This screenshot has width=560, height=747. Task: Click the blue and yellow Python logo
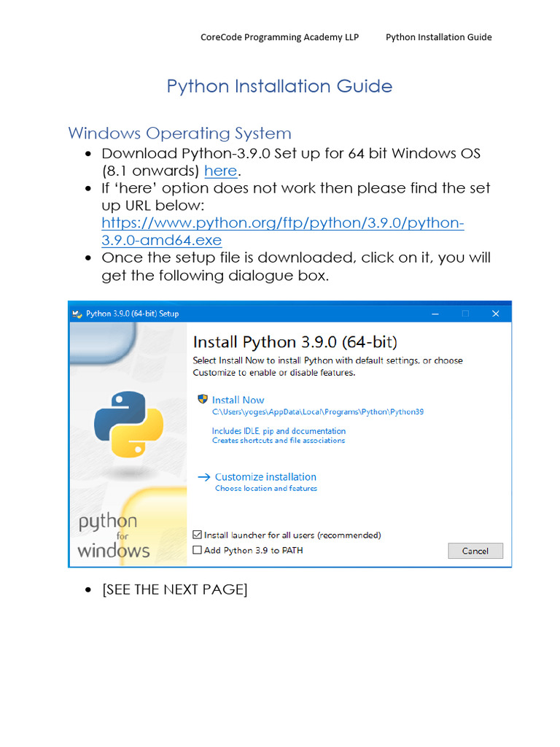(x=128, y=424)
